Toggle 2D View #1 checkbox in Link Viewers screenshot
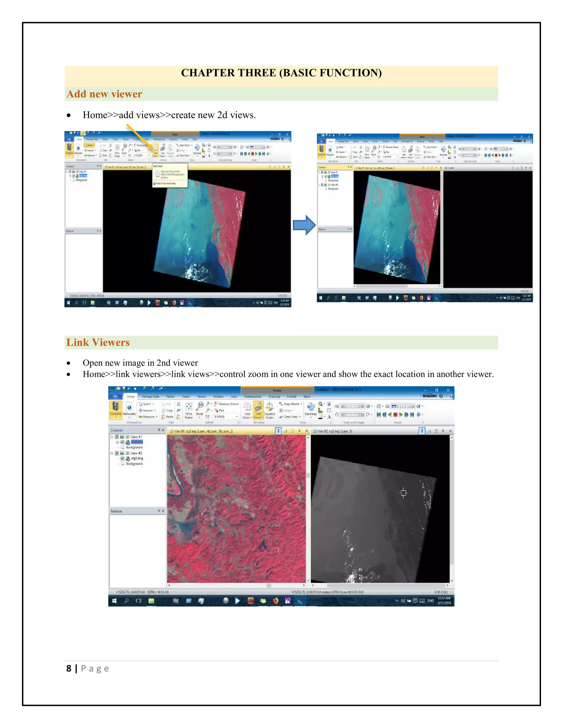563x728 pixels. [117, 437]
